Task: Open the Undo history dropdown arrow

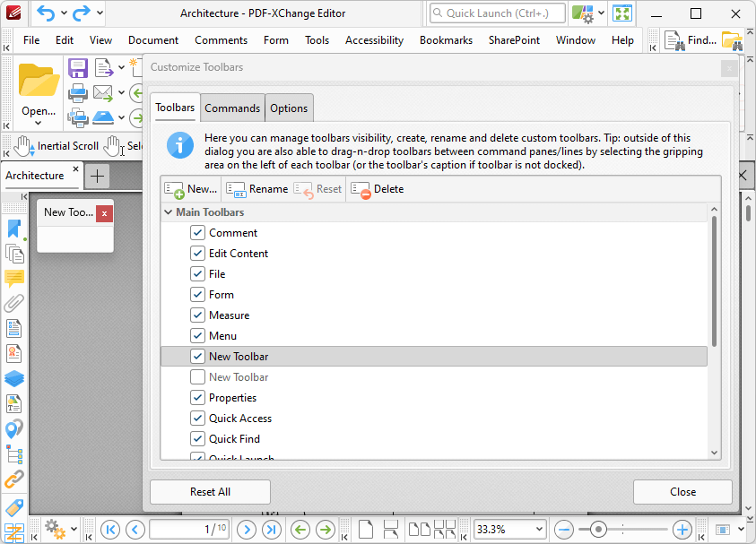Action: pos(65,13)
